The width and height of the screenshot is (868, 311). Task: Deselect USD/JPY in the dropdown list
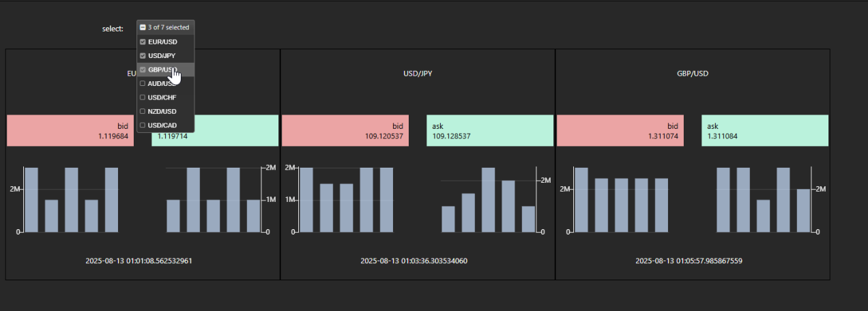pyautogui.click(x=143, y=56)
